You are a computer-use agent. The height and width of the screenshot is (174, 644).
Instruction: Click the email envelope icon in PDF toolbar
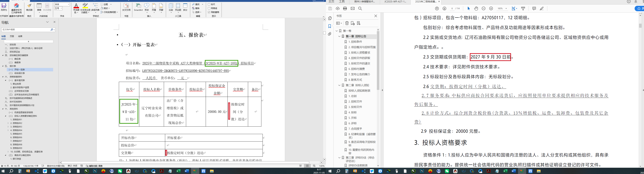point(352,8)
